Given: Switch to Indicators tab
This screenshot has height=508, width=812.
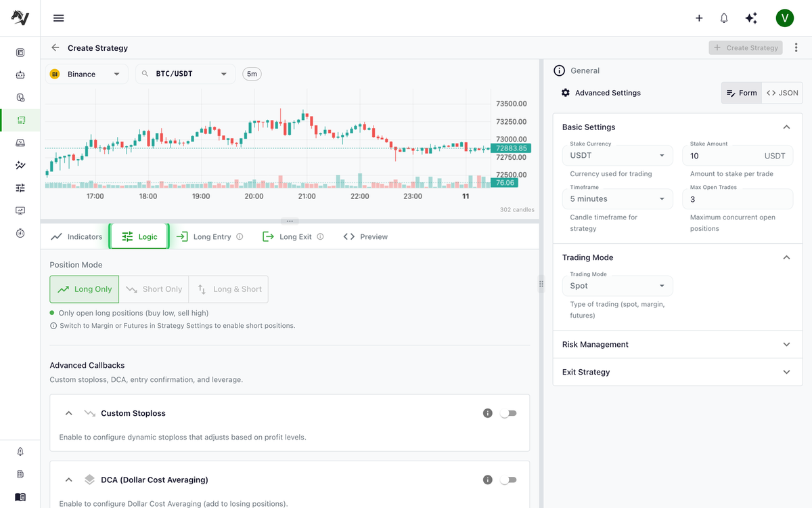Looking at the screenshot, I should pyautogui.click(x=76, y=237).
